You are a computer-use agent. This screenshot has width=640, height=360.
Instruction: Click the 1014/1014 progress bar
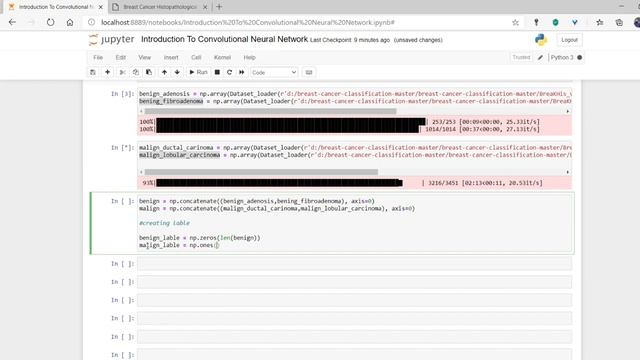288,129
